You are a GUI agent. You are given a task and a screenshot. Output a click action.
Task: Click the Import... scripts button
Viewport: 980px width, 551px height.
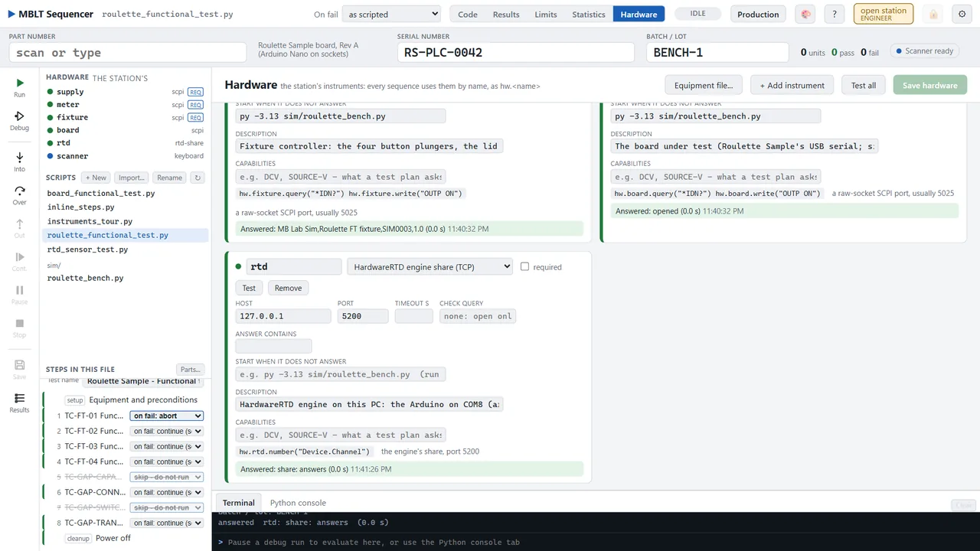132,178
